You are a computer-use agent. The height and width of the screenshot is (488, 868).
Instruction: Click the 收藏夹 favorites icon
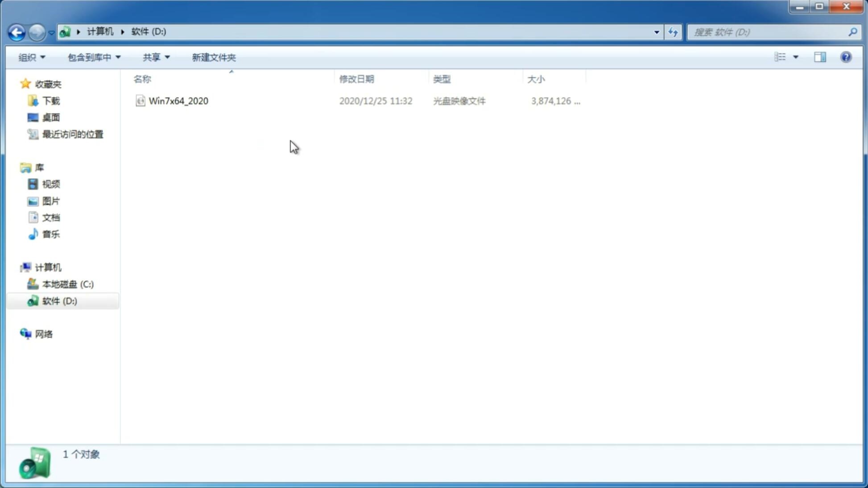point(25,83)
